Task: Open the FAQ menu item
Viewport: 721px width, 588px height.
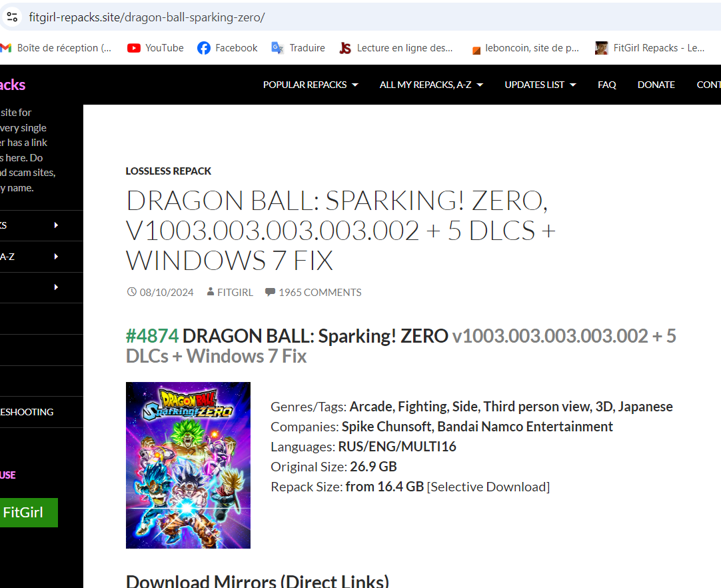Action: pos(606,85)
